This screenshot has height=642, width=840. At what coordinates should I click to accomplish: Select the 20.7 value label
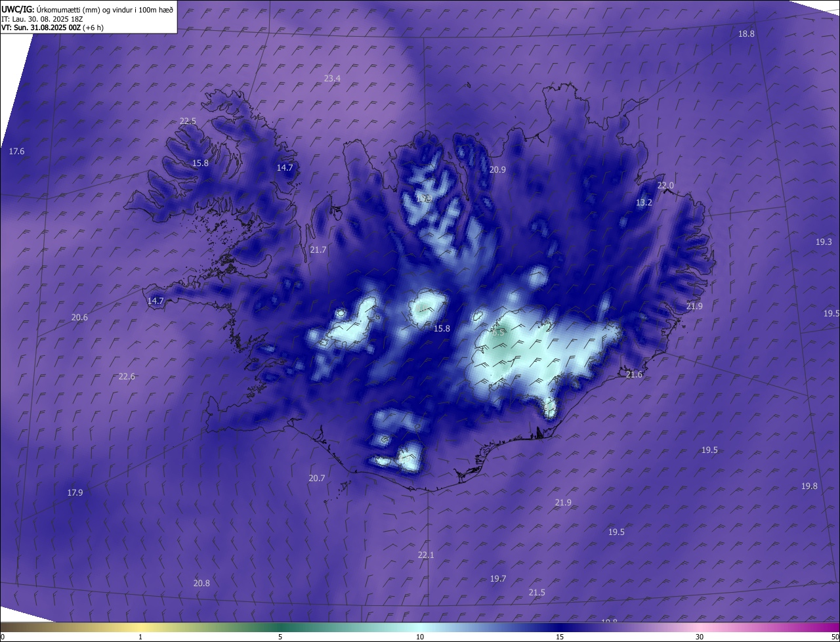click(x=316, y=479)
